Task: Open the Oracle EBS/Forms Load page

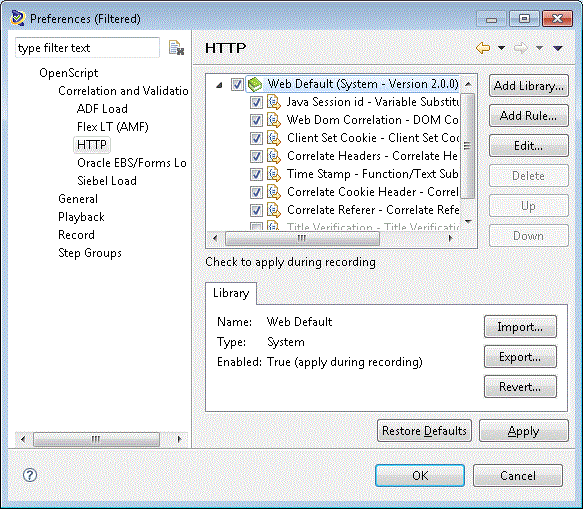Action: pos(132,163)
